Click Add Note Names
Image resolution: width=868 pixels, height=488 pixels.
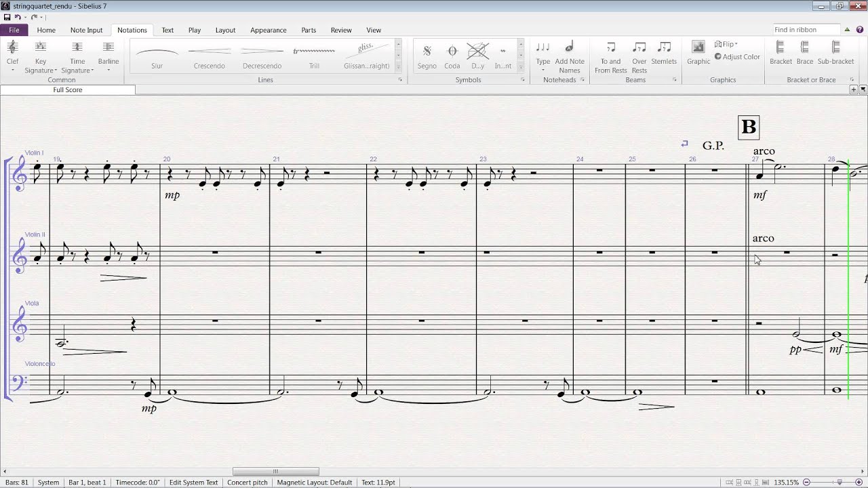pos(570,56)
